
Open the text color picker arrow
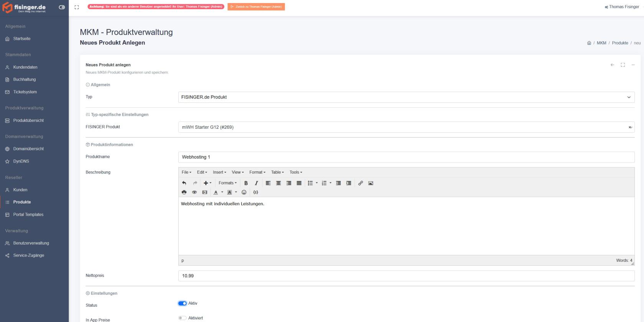tap(222, 192)
